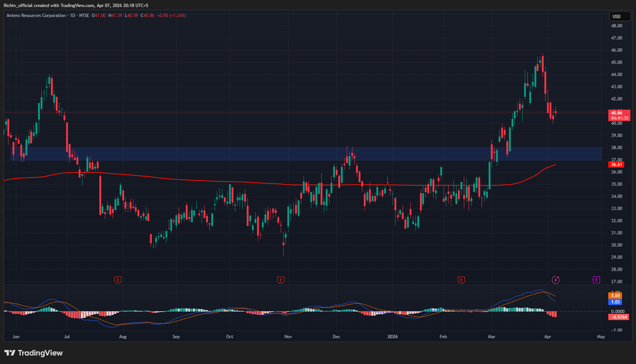The image size is (636, 364).
Task: Click the Jun label on the time axis
Action: click(16, 337)
